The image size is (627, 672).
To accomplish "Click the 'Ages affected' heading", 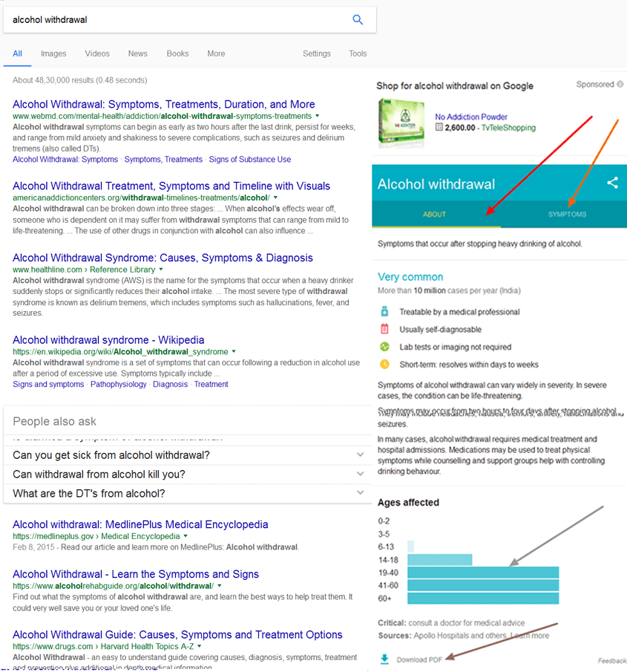I will (x=408, y=502).
